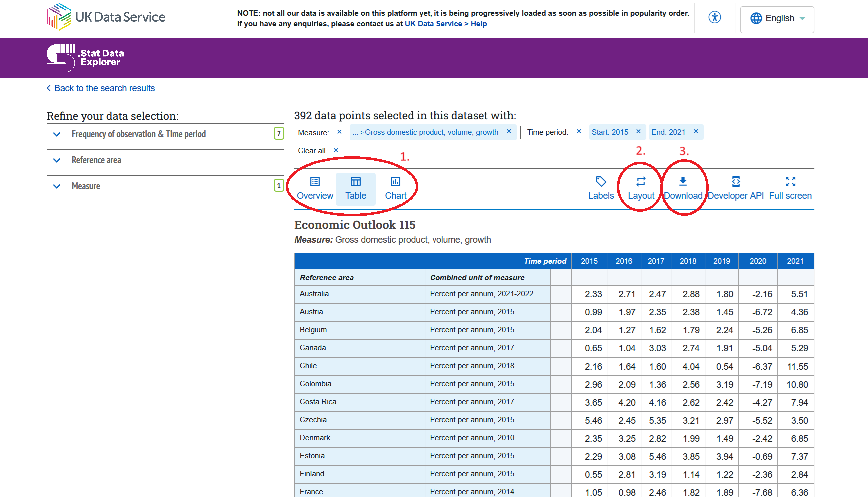This screenshot has height=497, width=868.
Task: Clear all selected filters
Action: tap(318, 150)
